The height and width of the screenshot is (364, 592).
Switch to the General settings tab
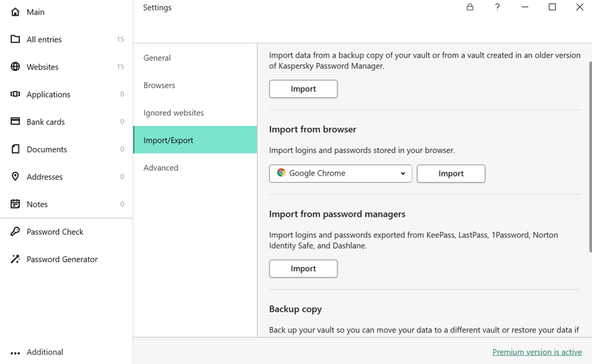(157, 58)
